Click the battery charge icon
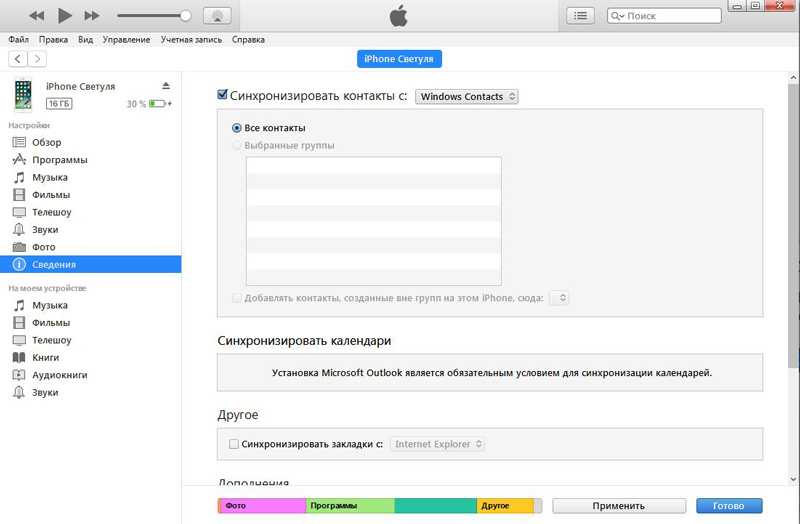Image resolution: width=800 pixels, height=524 pixels. [x=158, y=104]
